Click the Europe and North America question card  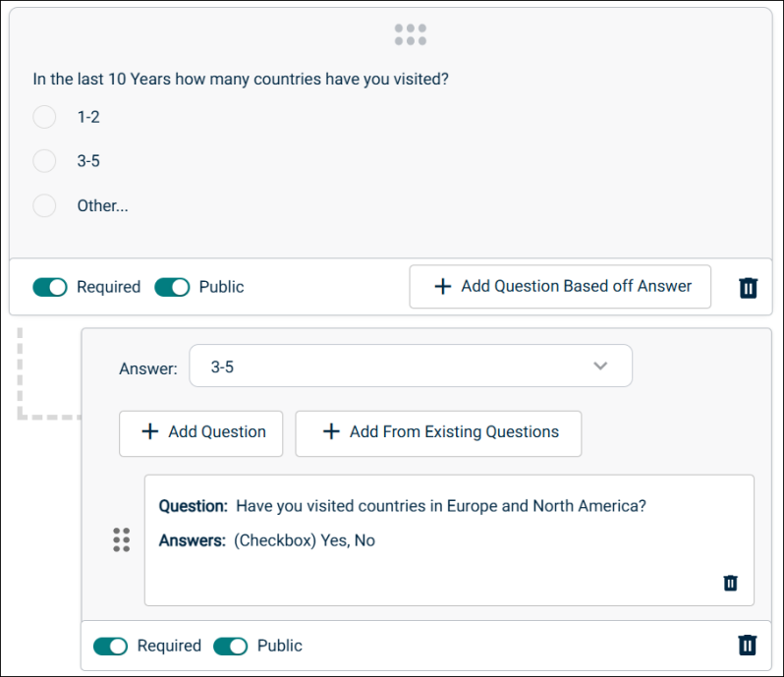[449, 540]
